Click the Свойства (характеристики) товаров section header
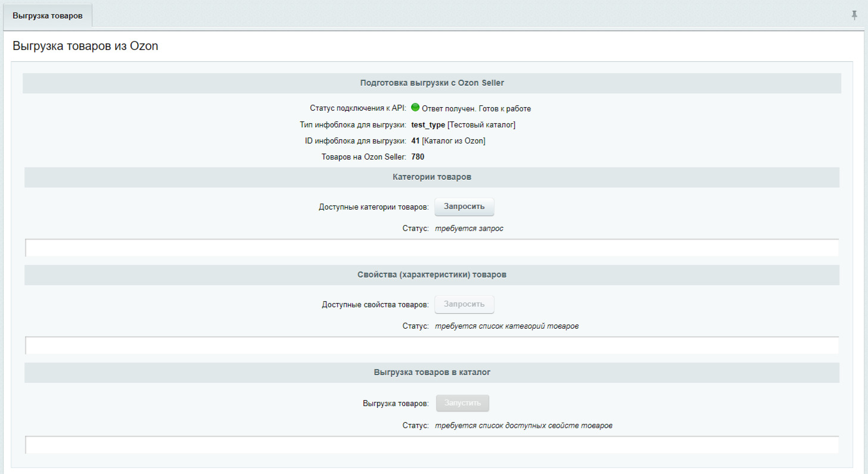This screenshot has height=474, width=868. (432, 275)
